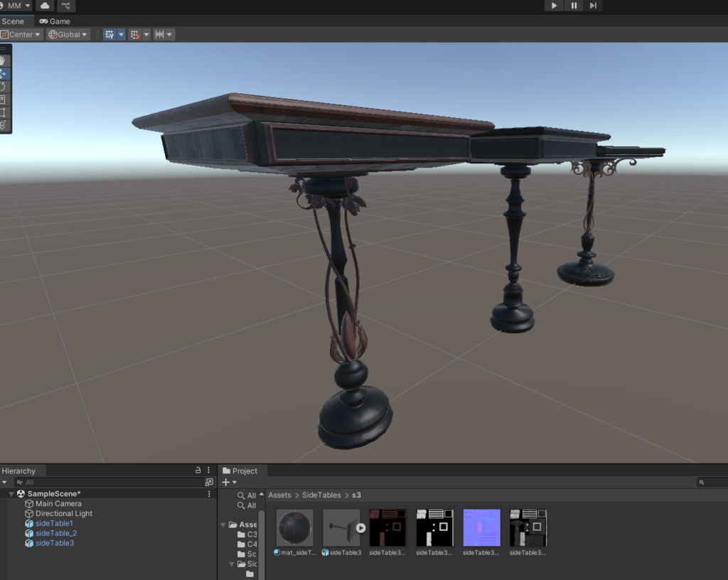This screenshot has height=580, width=728.
Task: Open the MM account dropdown
Action: (17, 6)
